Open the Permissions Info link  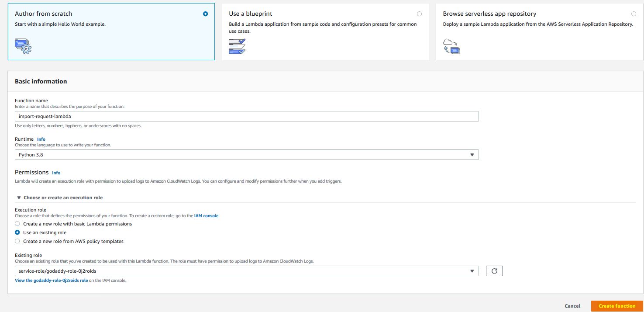click(56, 173)
